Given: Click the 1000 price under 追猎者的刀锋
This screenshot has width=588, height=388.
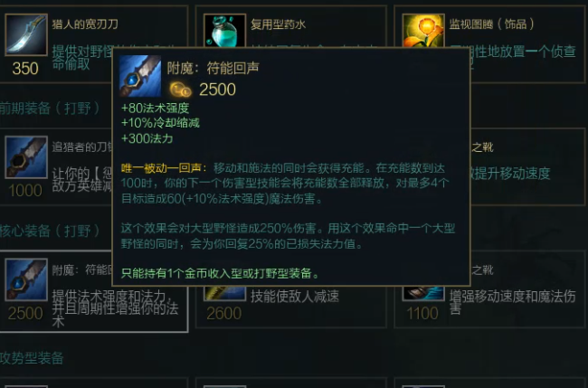Looking at the screenshot, I should (x=25, y=191).
